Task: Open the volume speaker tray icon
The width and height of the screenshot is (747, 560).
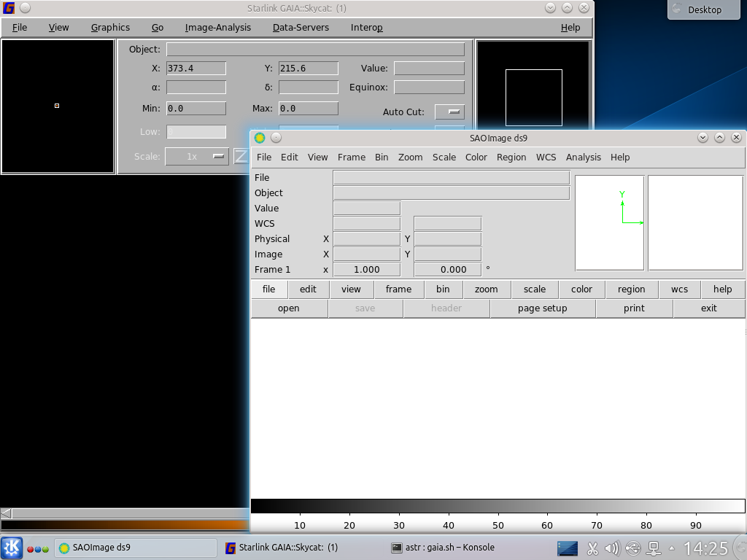Action: [612, 548]
